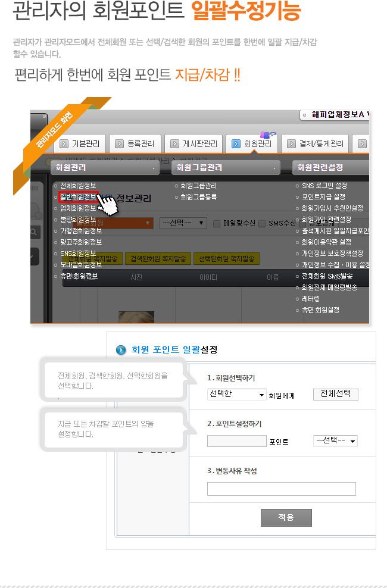Open 회원가입시 추천인설정
The image size is (387, 588).
click(x=332, y=208)
